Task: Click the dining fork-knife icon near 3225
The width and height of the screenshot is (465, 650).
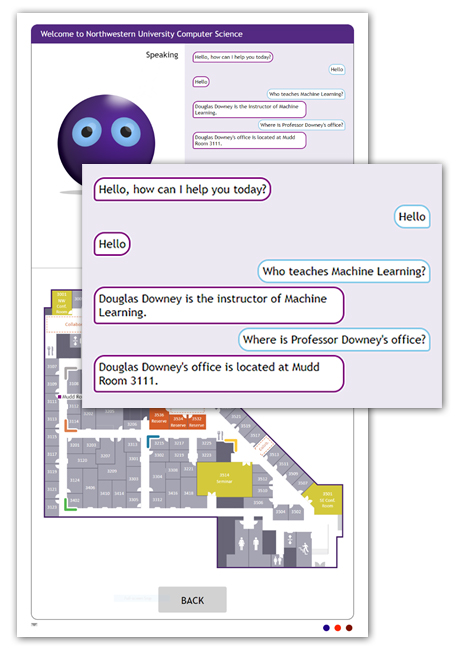Action: (x=220, y=435)
